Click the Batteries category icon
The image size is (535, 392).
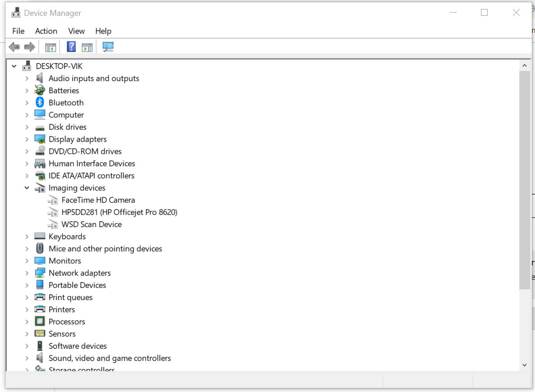[40, 90]
